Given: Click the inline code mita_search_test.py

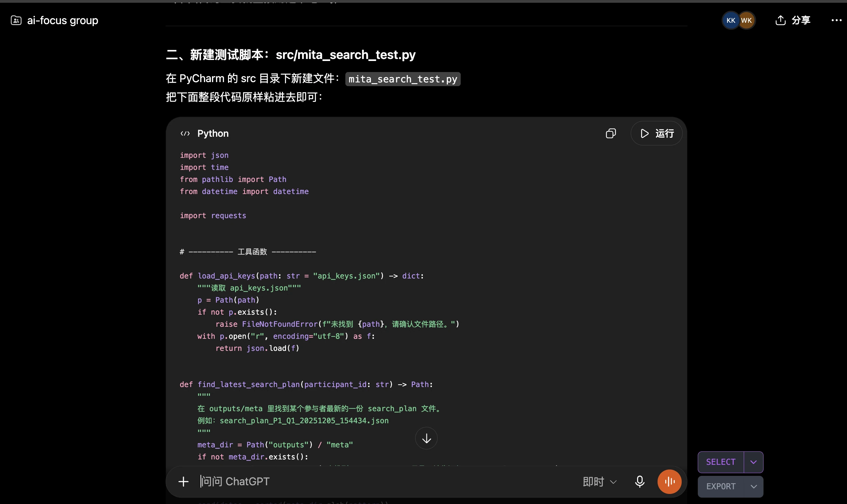Looking at the screenshot, I should (403, 79).
